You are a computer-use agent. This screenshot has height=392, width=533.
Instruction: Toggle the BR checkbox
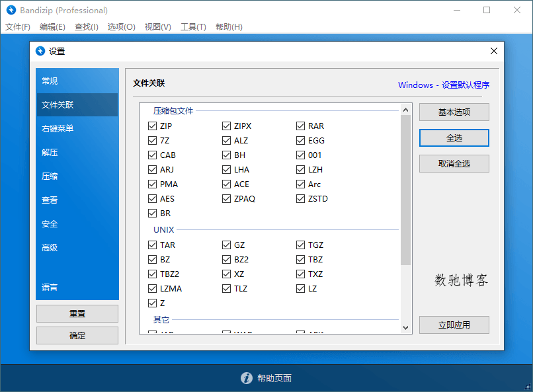152,213
